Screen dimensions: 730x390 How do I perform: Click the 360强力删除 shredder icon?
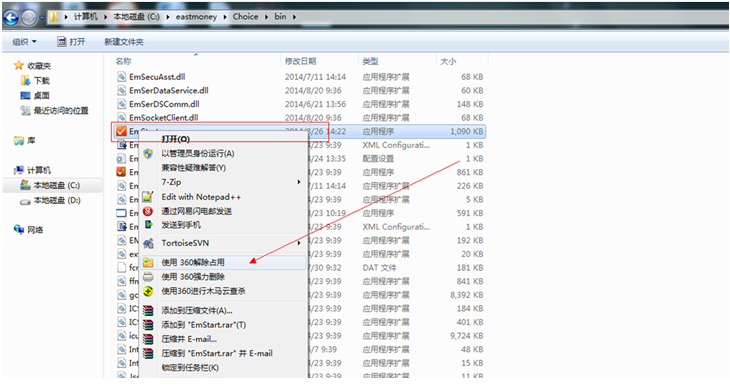pos(148,277)
